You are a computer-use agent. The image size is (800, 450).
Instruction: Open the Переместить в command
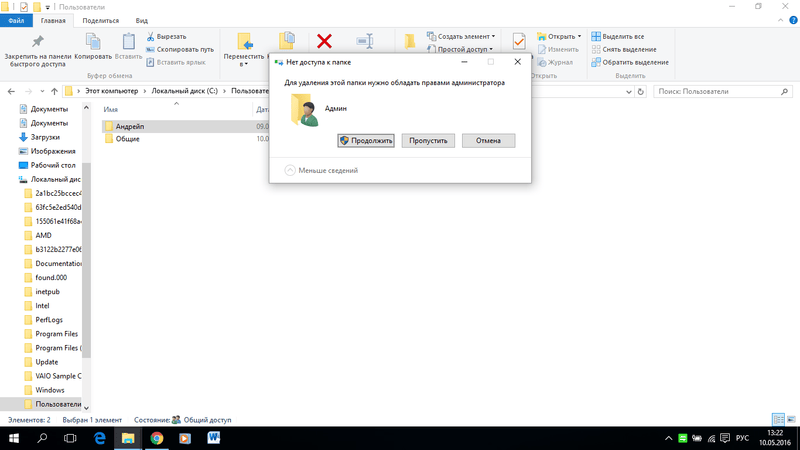(x=244, y=50)
